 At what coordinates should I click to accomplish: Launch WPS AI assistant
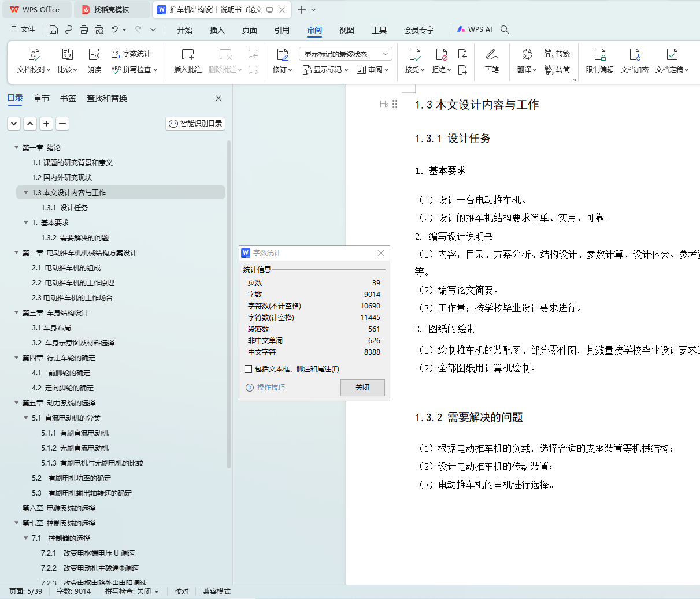point(475,29)
